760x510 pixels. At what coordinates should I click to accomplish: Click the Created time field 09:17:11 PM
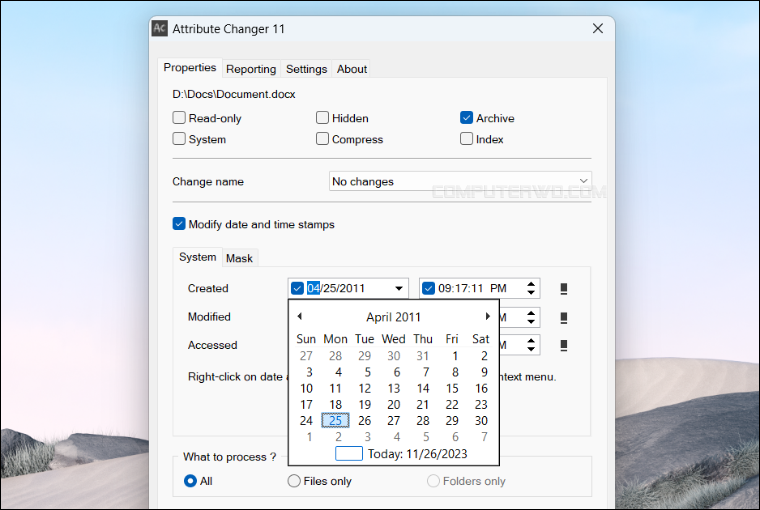pyautogui.click(x=472, y=288)
